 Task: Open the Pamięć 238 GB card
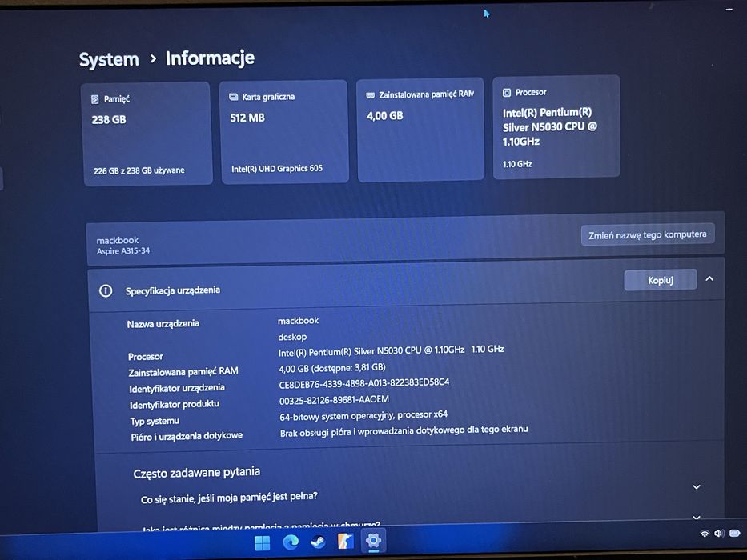[x=147, y=134]
